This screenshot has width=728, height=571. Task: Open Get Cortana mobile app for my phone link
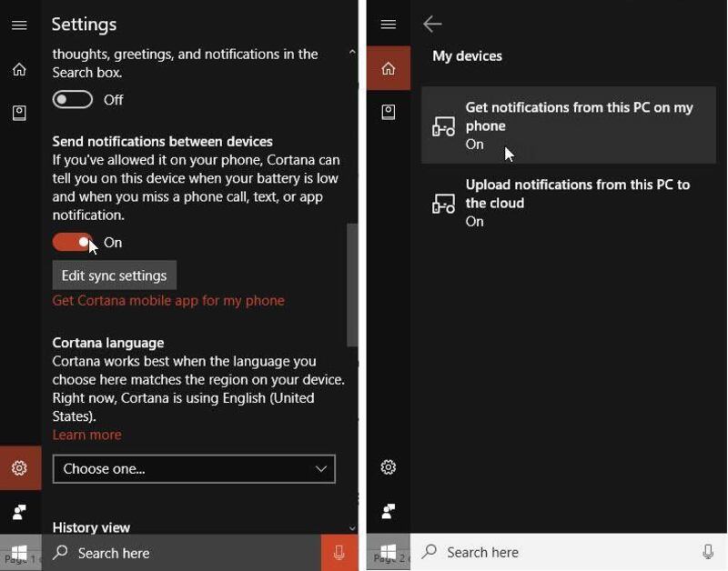[168, 301]
